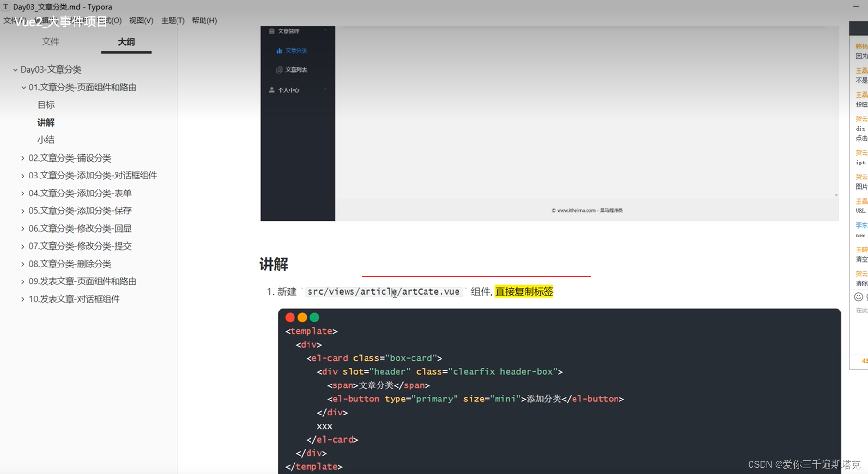Minimize the Typora window
Image resolution: width=868 pixels, height=474 pixels.
(856, 7)
